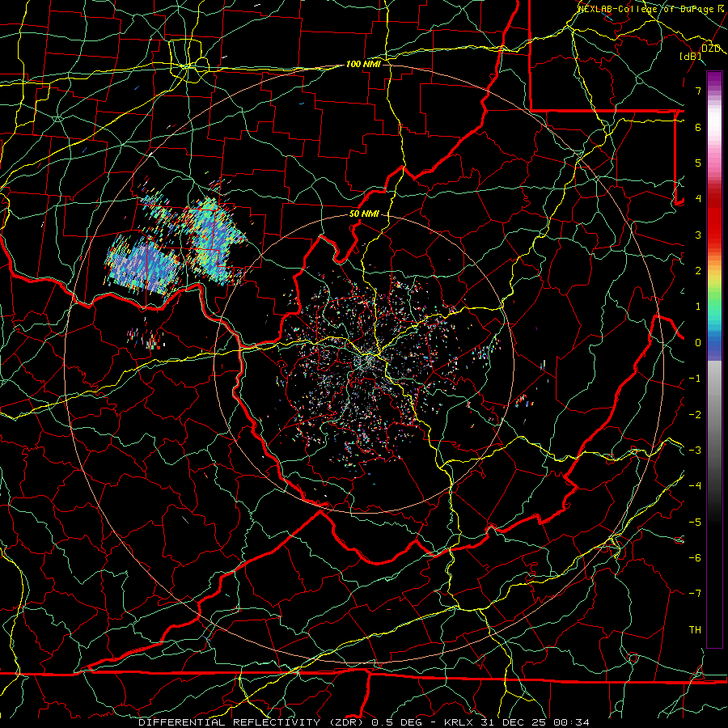Viewport: 728px width, 728px height.
Task: Click the 50 NMI range ring label
Action: coord(364,214)
